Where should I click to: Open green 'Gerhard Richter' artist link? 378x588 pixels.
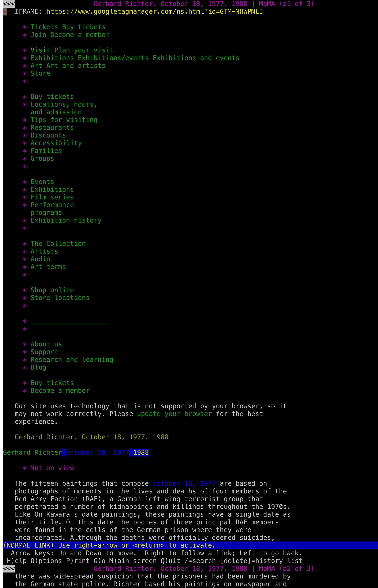(32, 453)
